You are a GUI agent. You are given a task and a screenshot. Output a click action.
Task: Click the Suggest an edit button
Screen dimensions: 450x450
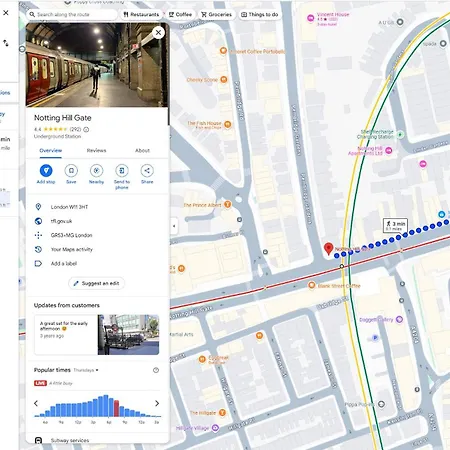coord(96,283)
